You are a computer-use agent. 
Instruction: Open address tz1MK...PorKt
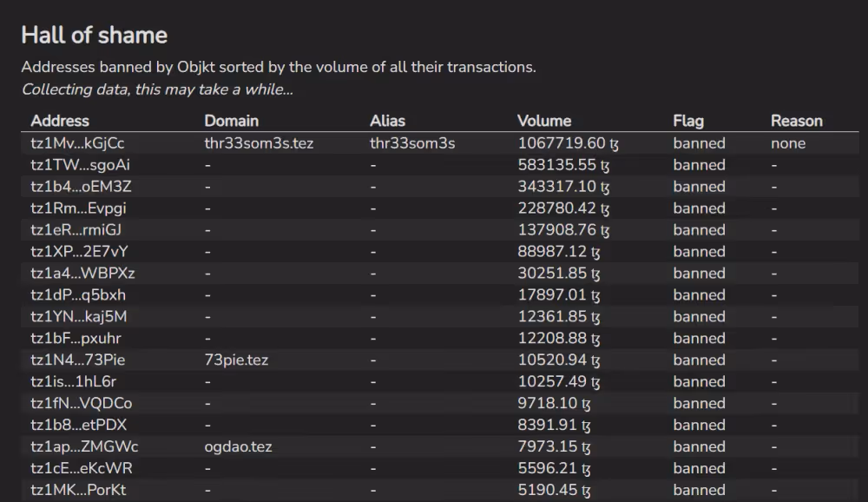[78, 490]
